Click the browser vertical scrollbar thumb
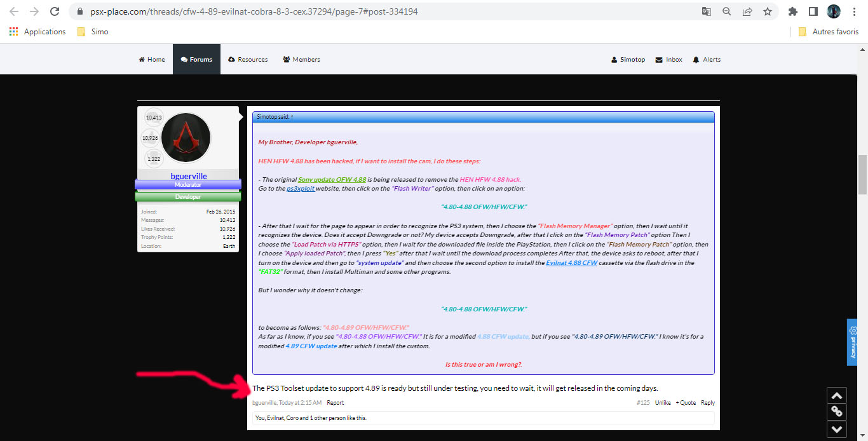This screenshot has height=441, width=868. click(x=862, y=175)
